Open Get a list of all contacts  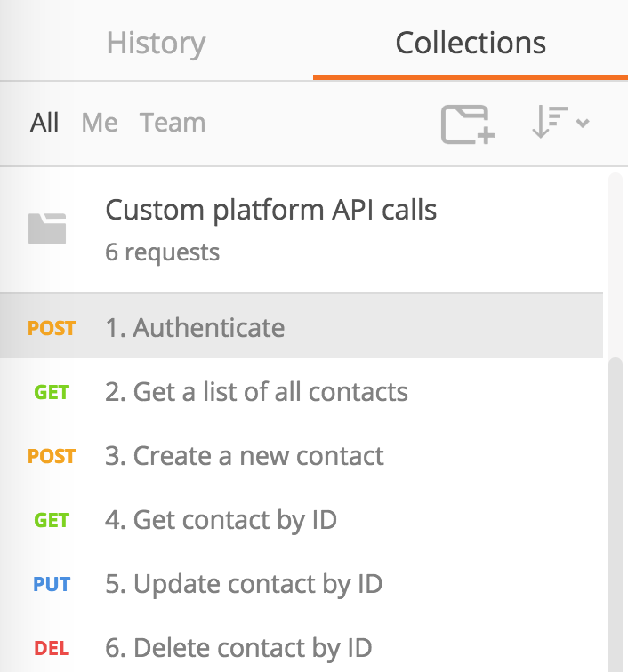256,392
